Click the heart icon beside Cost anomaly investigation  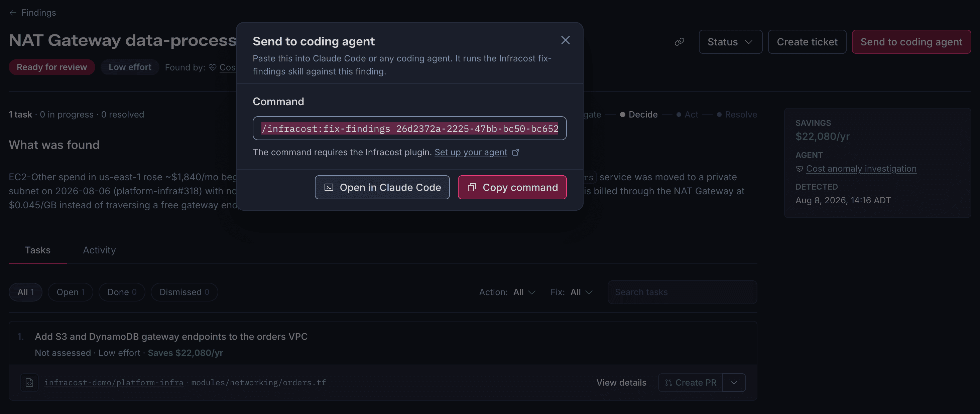click(799, 169)
